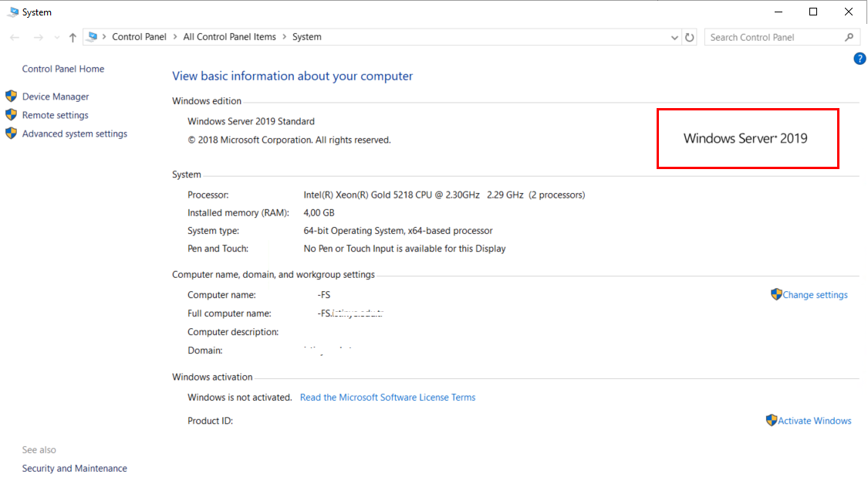Open Advanced system settings
The height and width of the screenshot is (481, 868).
coord(75,134)
